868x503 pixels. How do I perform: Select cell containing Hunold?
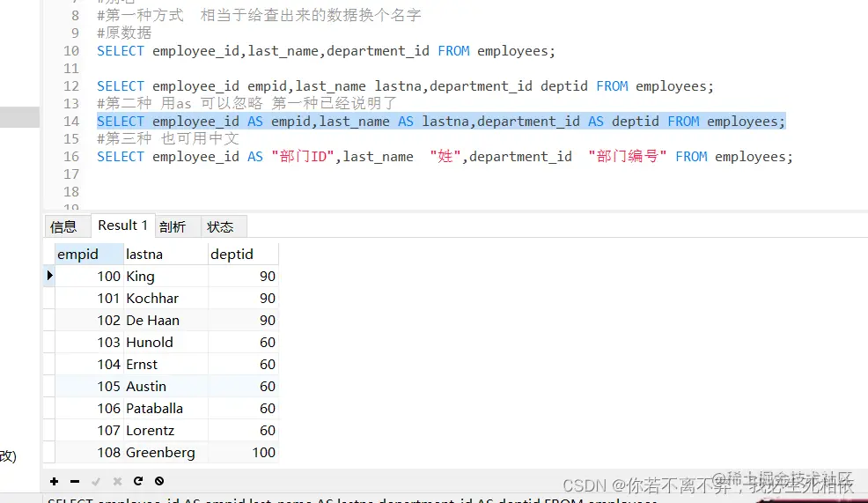point(166,343)
